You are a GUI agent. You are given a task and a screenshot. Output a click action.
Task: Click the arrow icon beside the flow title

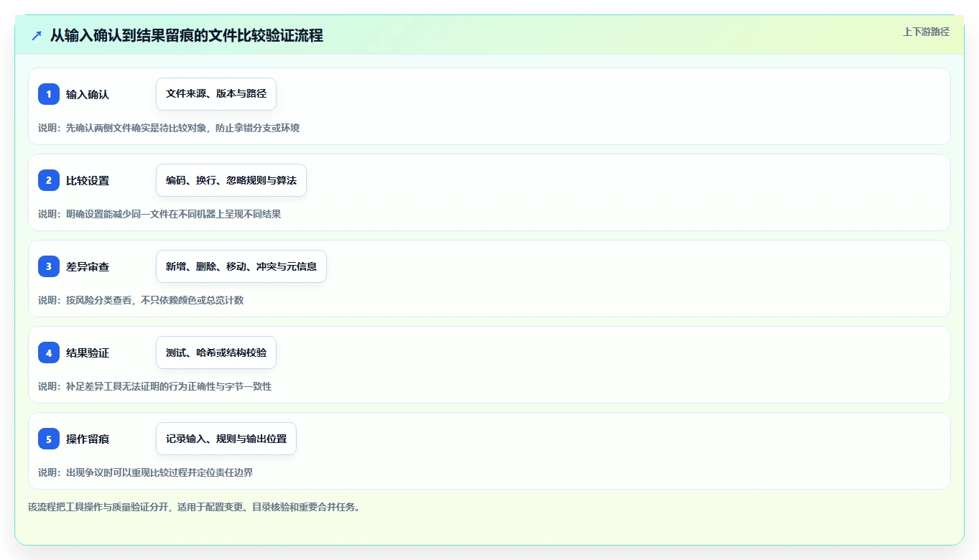pos(37,35)
